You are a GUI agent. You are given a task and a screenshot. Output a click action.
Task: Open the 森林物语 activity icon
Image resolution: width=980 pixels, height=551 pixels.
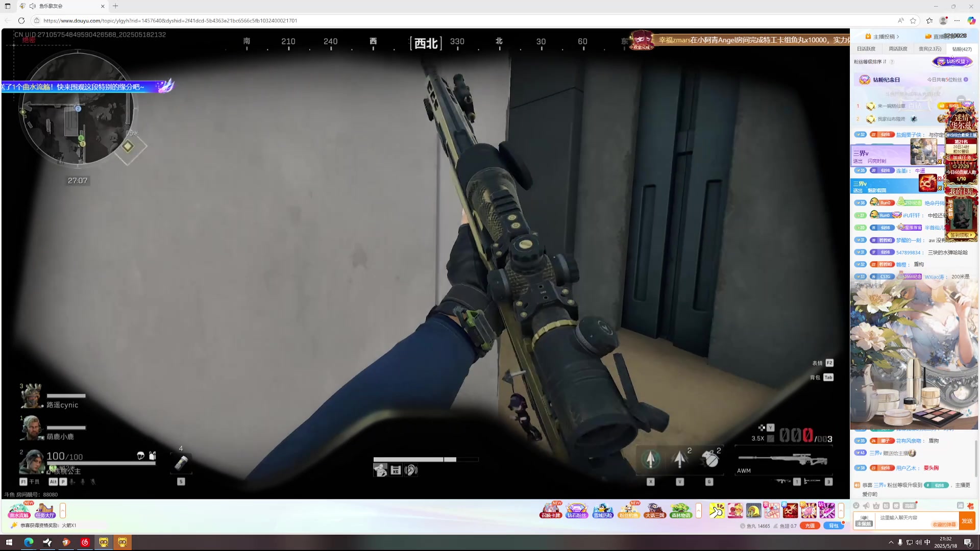(x=681, y=510)
